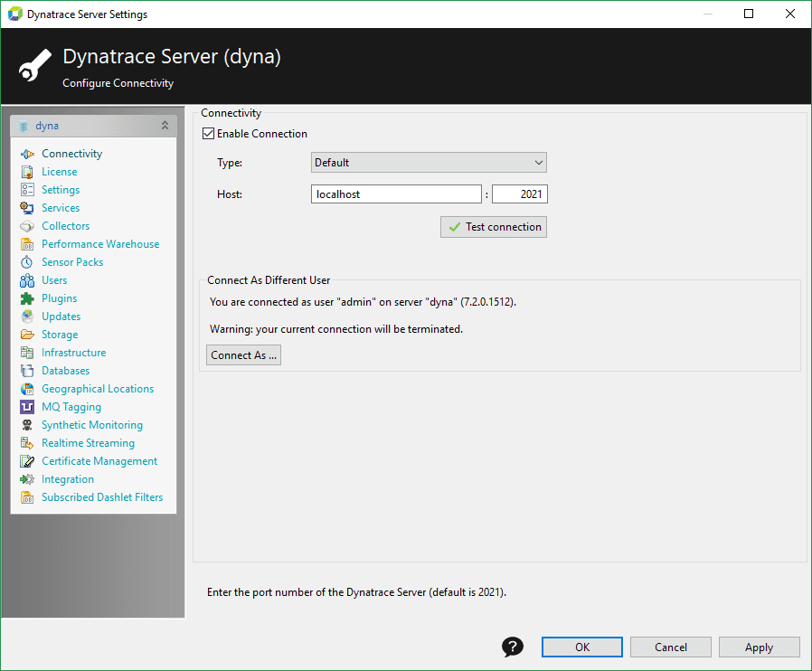Select Integration in the sidebar

68,479
